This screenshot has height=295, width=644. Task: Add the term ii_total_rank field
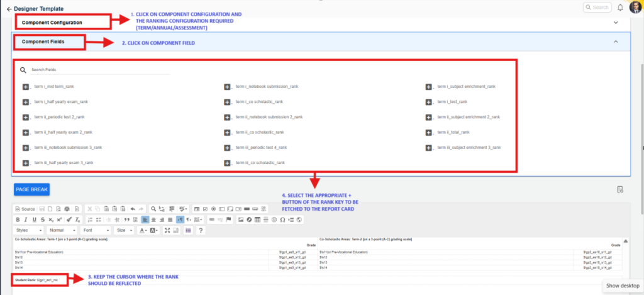coord(429,132)
